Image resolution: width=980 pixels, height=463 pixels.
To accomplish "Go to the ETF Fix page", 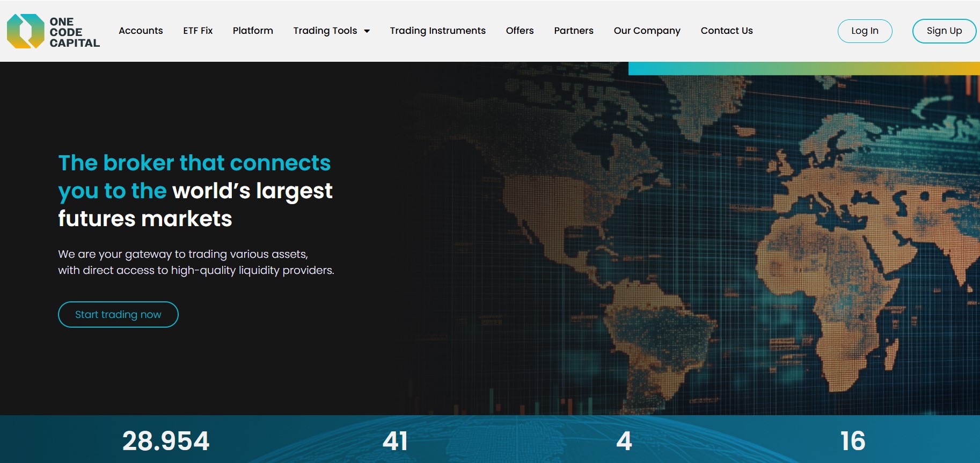I will coord(198,31).
